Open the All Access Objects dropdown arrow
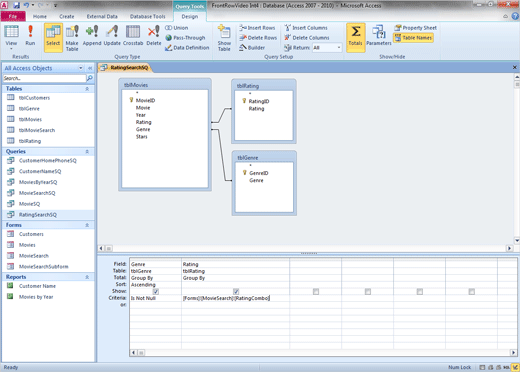Image resolution: width=520 pixels, height=372 pixels. 81,68
